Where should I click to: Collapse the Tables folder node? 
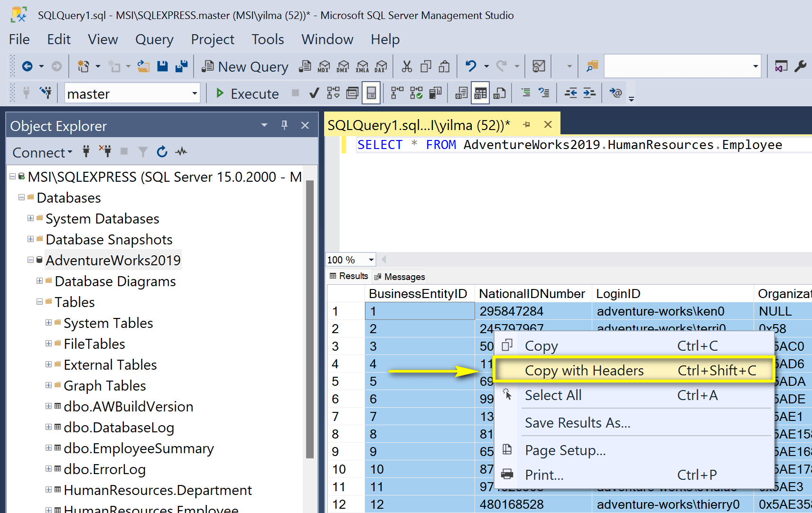click(40, 302)
